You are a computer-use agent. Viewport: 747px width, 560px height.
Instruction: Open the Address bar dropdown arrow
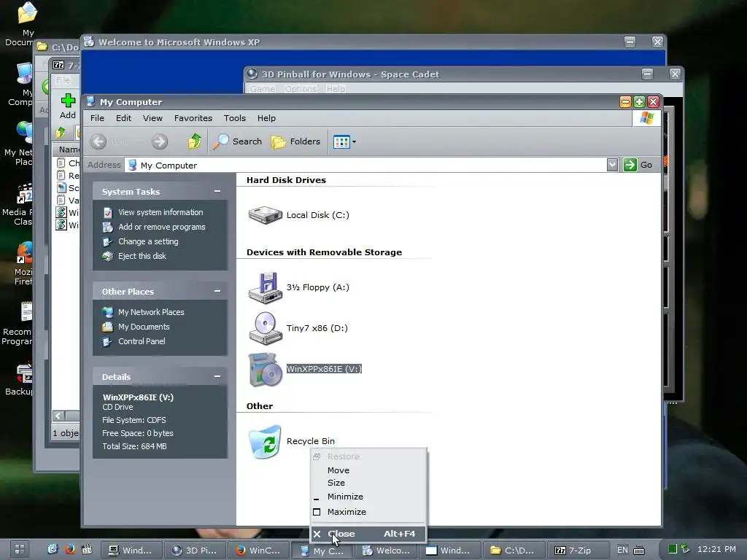[612, 165]
